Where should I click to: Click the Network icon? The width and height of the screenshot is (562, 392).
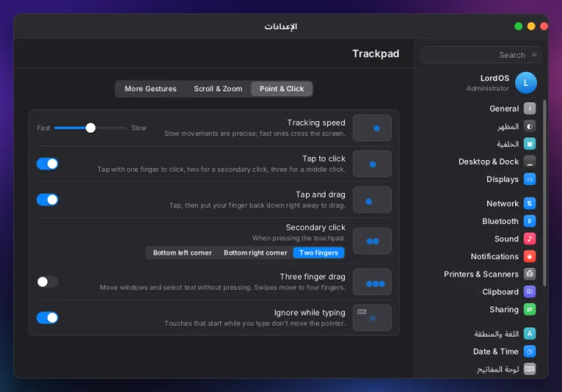529,203
